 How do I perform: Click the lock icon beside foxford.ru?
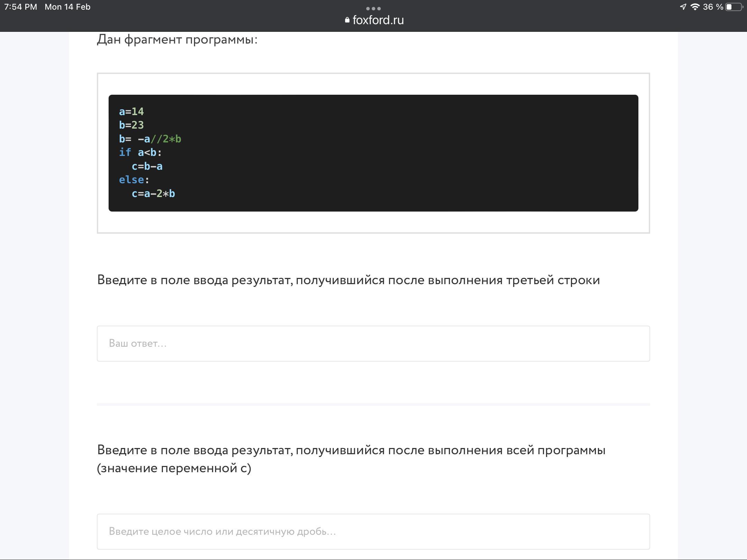(x=347, y=20)
